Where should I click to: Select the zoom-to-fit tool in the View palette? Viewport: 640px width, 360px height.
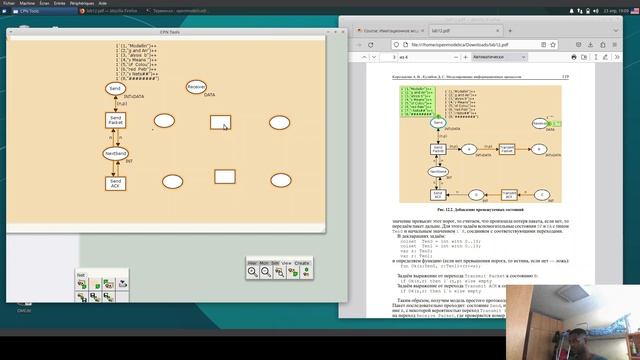coord(280,272)
